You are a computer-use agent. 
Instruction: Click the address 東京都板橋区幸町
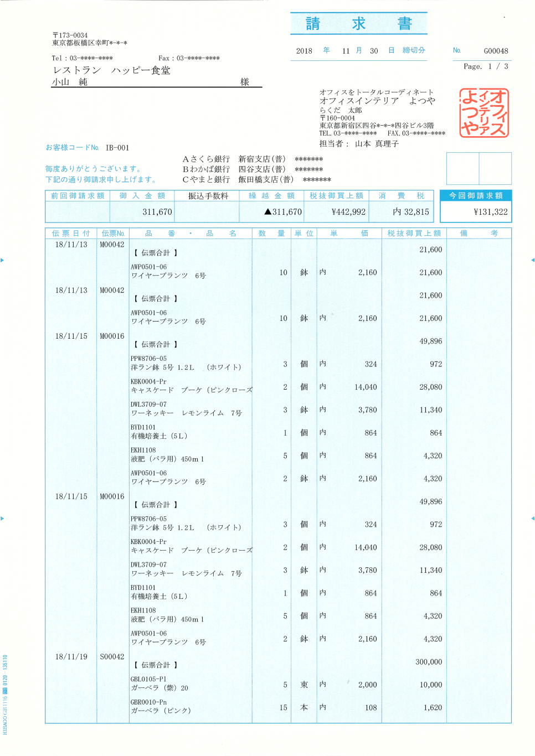pyautogui.click(x=90, y=43)
